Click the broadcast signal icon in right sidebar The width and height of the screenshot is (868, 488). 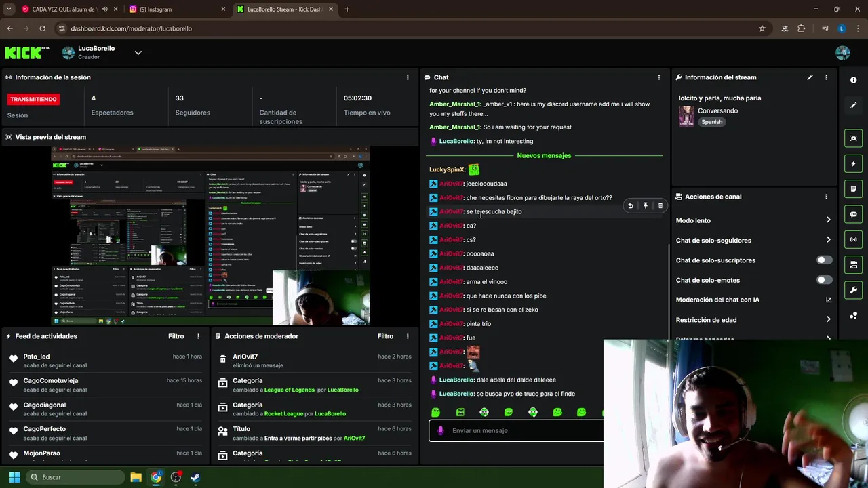pyautogui.click(x=853, y=239)
